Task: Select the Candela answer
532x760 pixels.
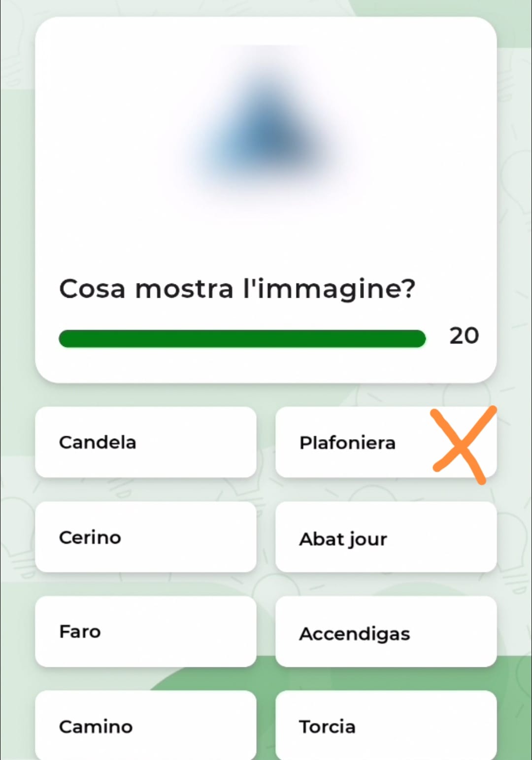Action: 146,442
